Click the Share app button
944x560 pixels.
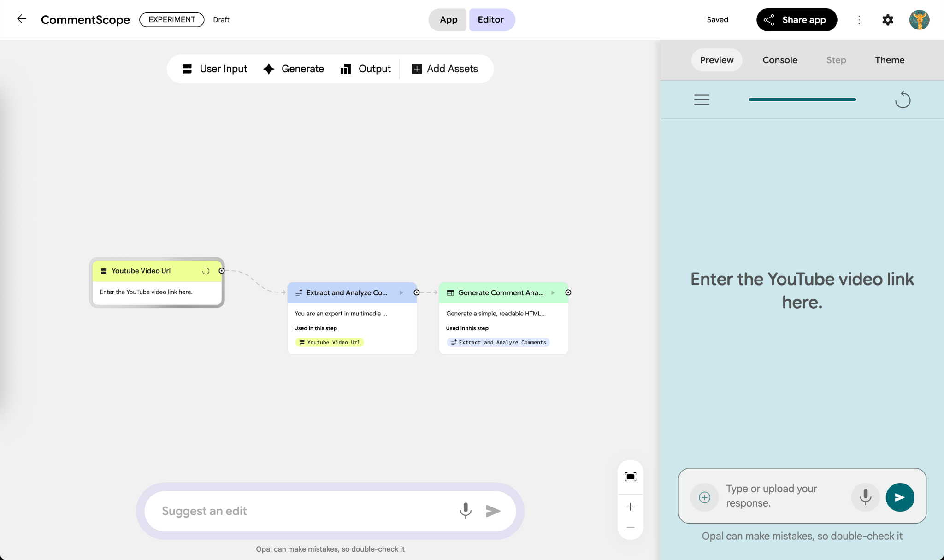796,20
